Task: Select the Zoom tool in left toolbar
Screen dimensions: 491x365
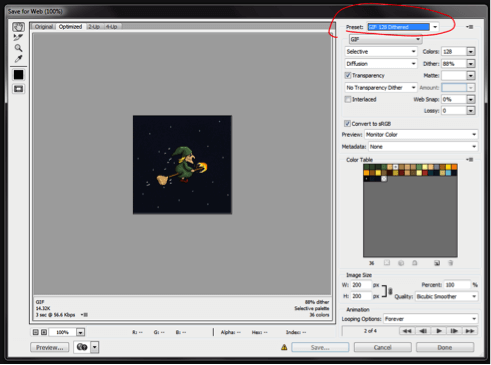Action: tap(18, 48)
